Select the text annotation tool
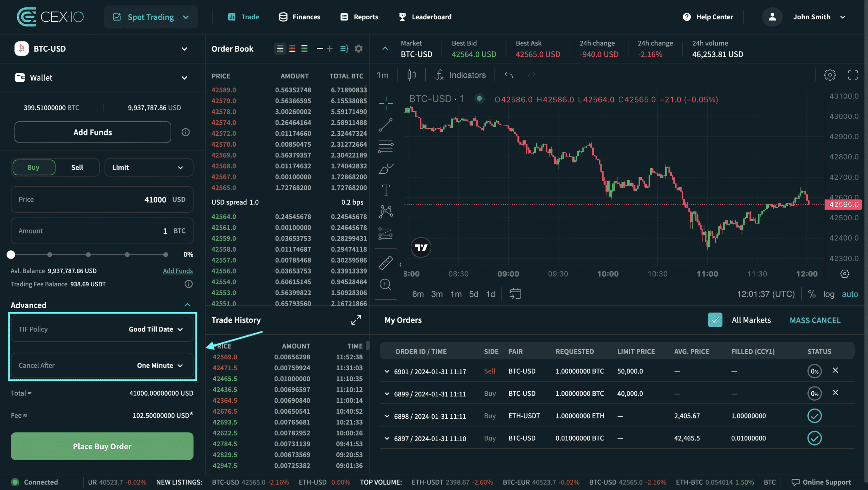 click(386, 190)
